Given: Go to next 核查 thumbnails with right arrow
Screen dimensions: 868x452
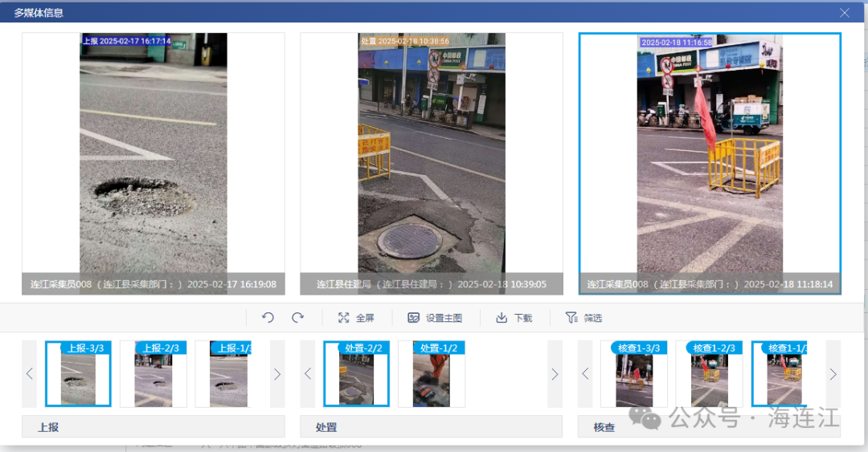Looking at the screenshot, I should pos(833,374).
